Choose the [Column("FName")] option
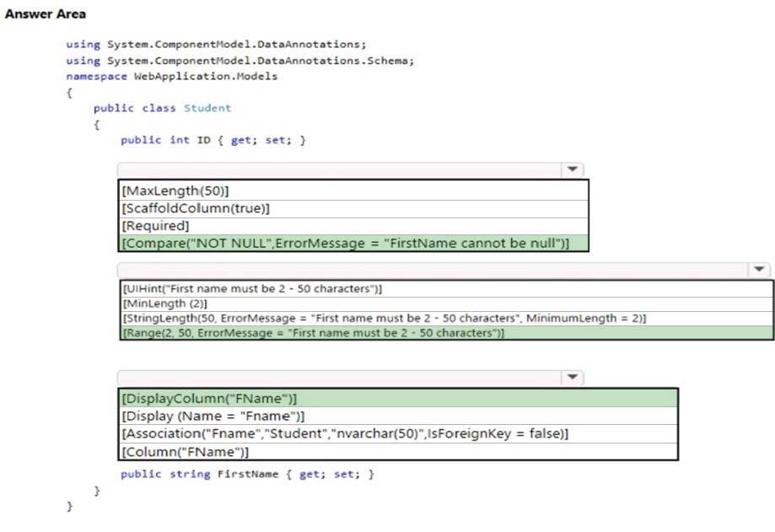The width and height of the screenshot is (775, 532). click(398, 452)
